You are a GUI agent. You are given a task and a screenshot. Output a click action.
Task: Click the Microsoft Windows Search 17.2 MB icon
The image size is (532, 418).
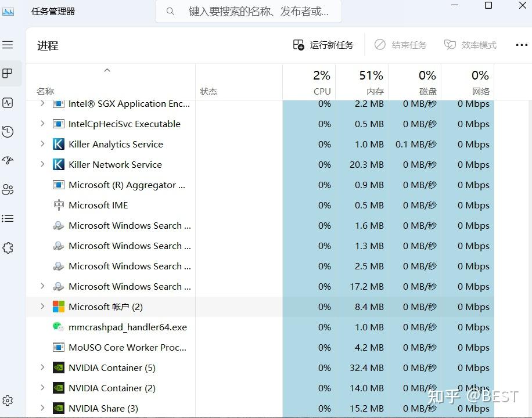[x=58, y=286]
